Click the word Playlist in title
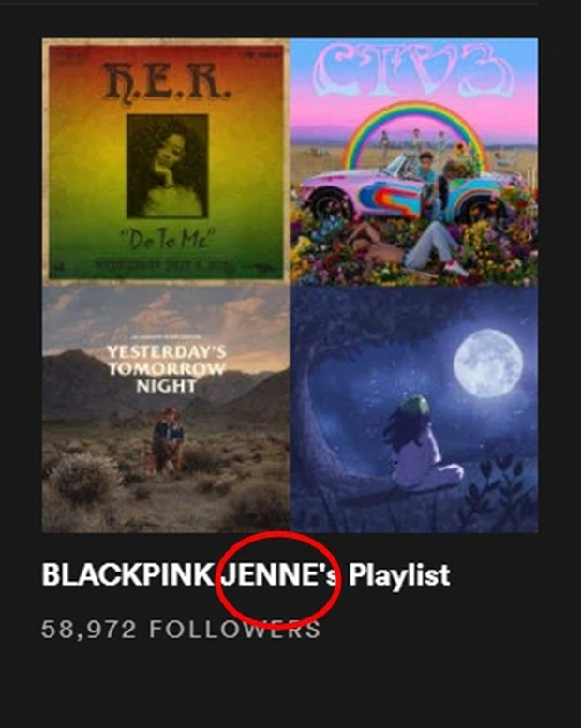This screenshot has width=581, height=728. [399, 575]
